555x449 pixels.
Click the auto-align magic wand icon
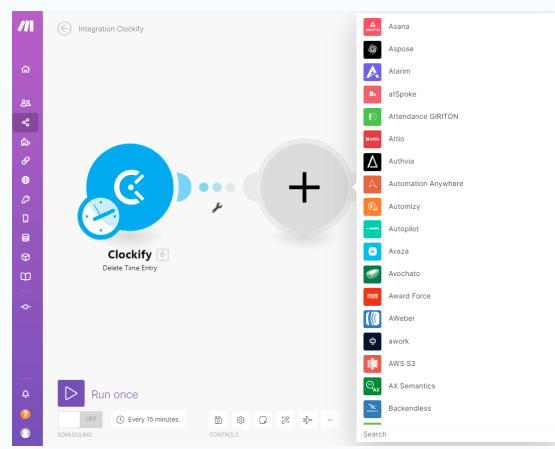click(285, 420)
